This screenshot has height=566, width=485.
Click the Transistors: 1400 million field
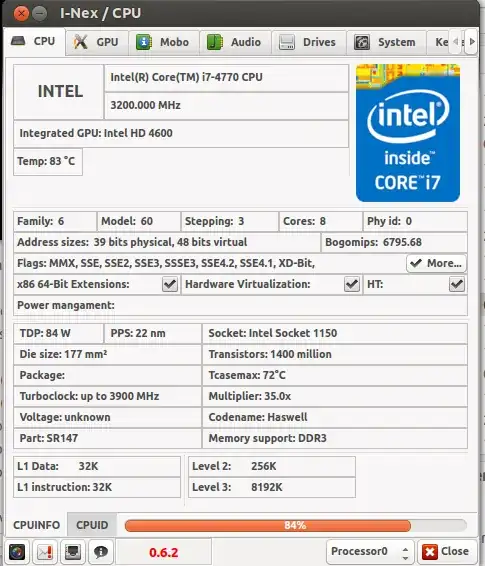pyautogui.click(x=335, y=354)
